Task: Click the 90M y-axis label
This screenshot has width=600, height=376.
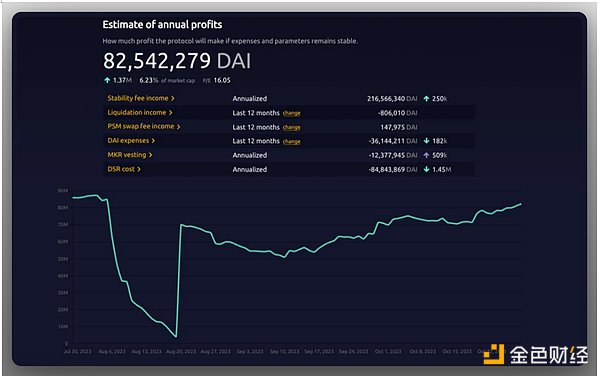Action: pos(63,190)
